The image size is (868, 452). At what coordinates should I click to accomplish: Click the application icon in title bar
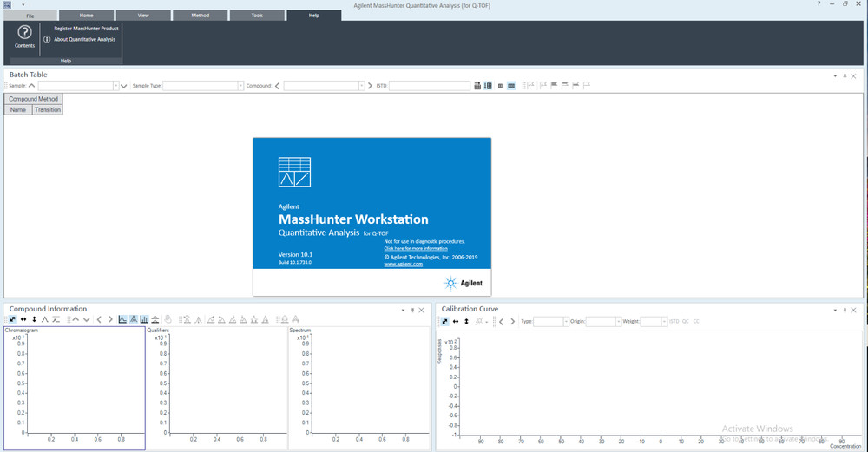click(7, 4)
